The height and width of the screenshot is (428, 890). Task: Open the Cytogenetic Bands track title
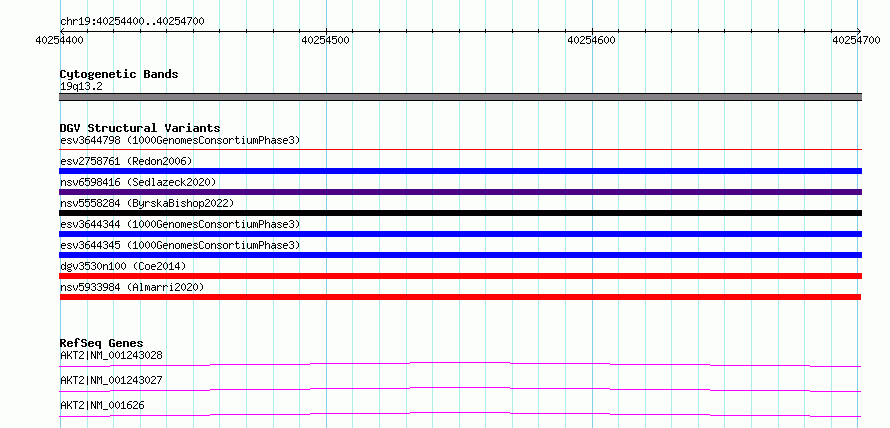coord(119,74)
